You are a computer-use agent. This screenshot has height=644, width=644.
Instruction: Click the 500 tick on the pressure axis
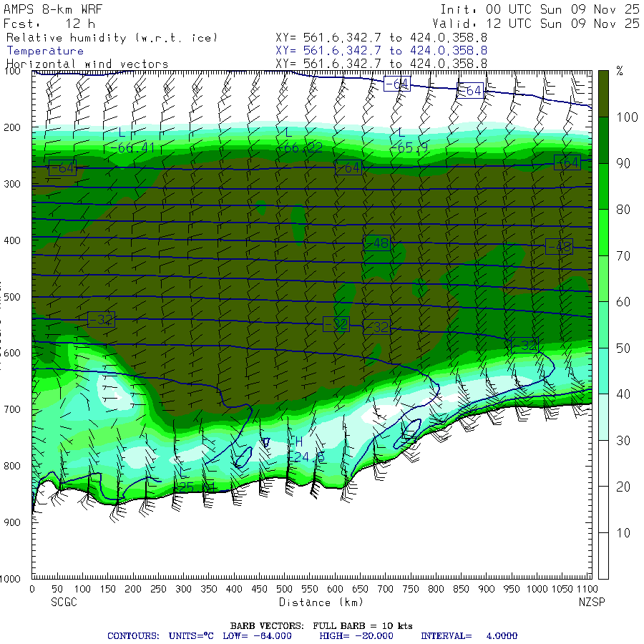[12, 296]
